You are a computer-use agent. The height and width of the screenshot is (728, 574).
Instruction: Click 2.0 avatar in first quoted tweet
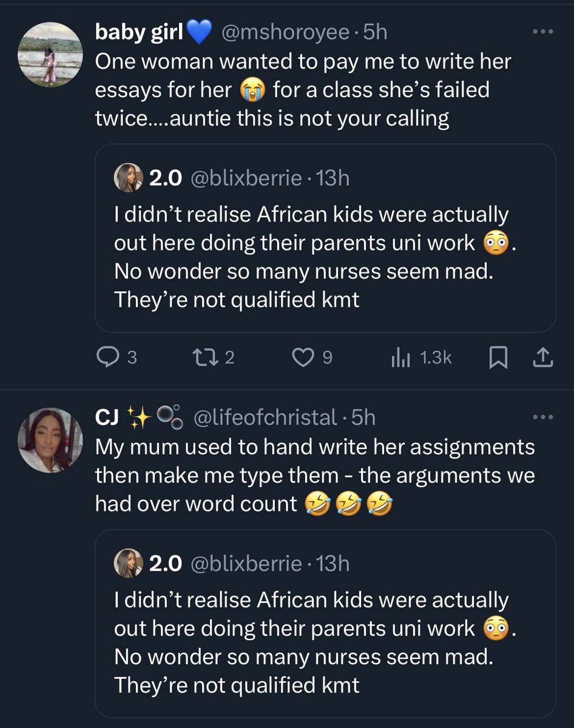tap(128, 178)
